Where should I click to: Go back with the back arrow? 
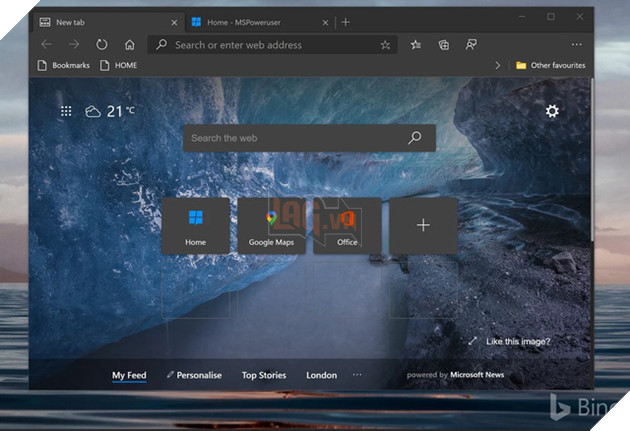[x=46, y=44]
